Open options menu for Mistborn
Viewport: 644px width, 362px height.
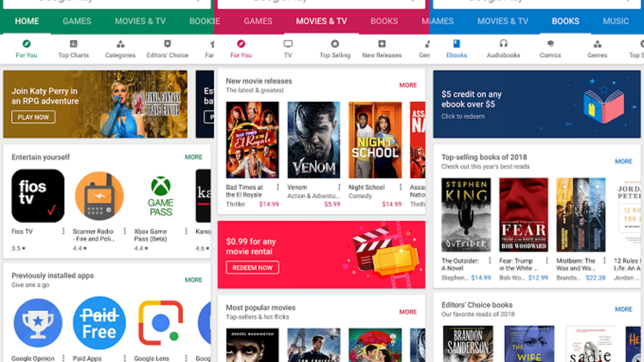click(x=604, y=261)
